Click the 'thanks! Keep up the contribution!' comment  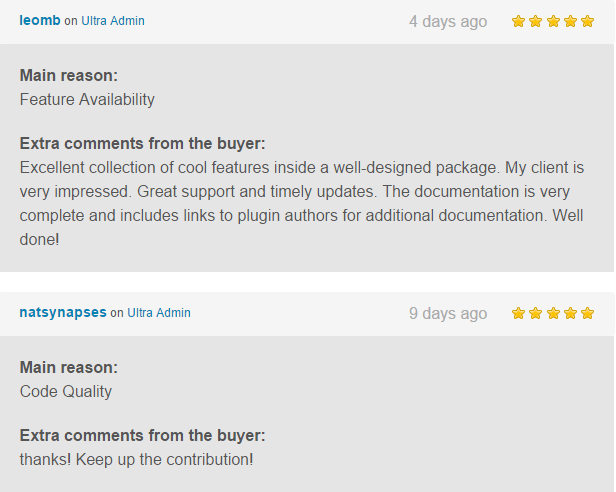click(x=136, y=460)
